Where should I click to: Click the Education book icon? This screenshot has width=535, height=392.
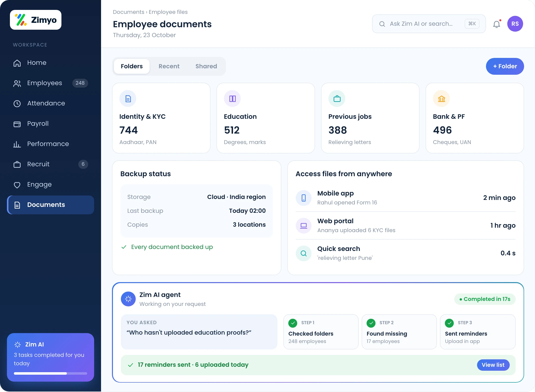(232, 98)
